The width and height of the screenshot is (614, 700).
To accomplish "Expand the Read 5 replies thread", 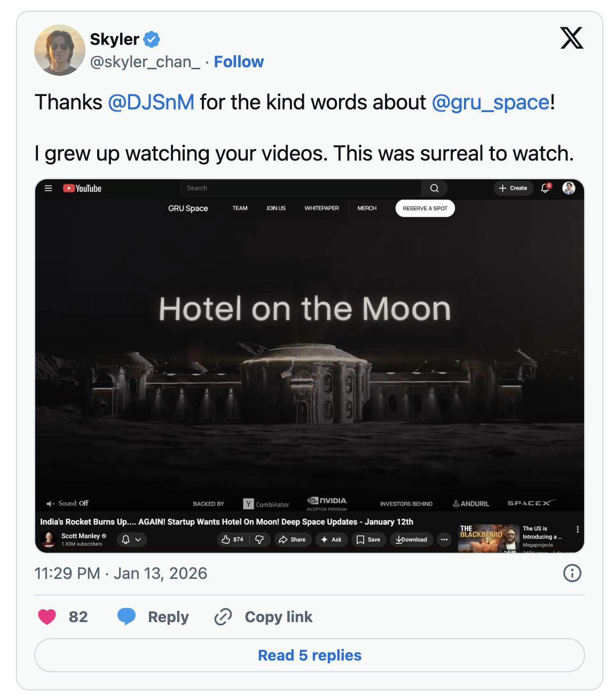I will [x=309, y=655].
